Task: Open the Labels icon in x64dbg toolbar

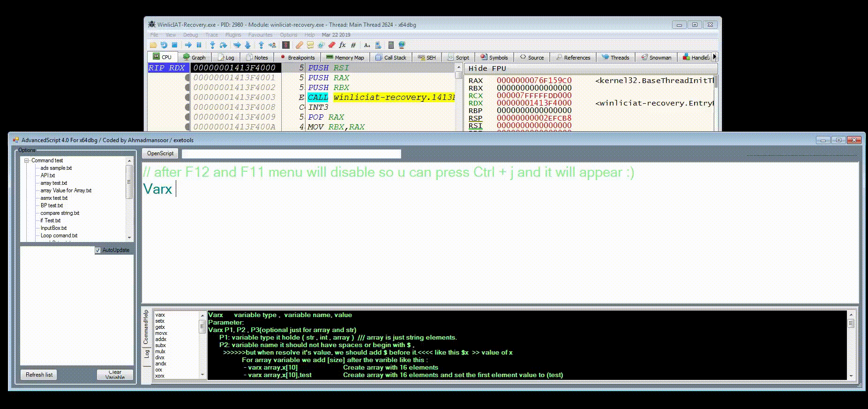Action: pos(321,45)
